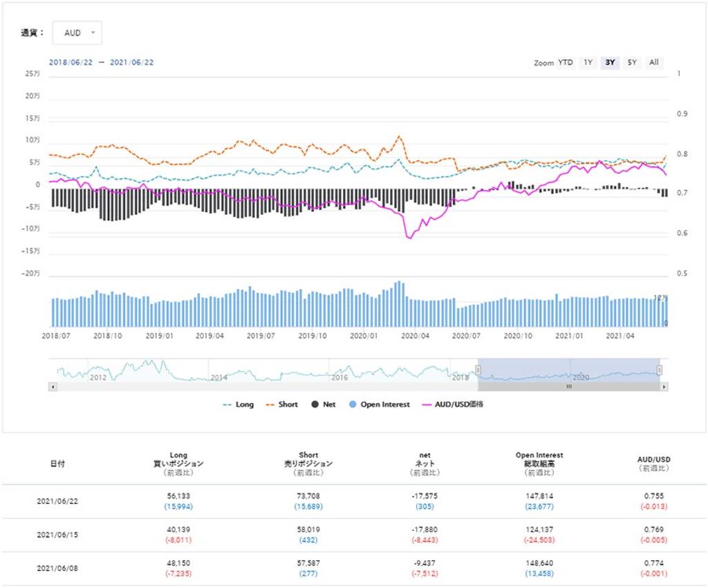This screenshot has width=708, height=588.
Task: Open the AUD currency dropdown
Action: pyautogui.click(x=77, y=33)
